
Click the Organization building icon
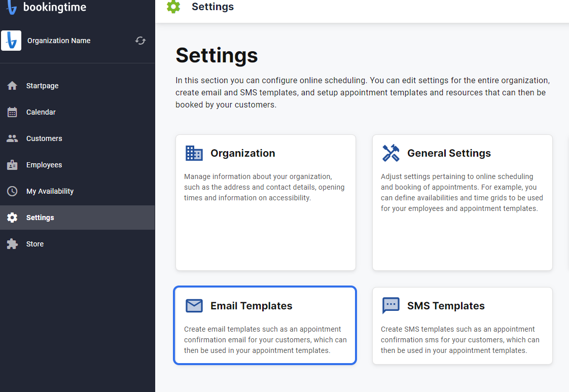(x=194, y=153)
